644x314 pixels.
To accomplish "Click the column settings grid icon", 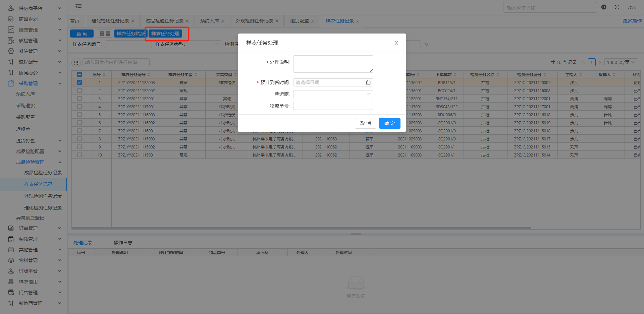I will [76, 63].
